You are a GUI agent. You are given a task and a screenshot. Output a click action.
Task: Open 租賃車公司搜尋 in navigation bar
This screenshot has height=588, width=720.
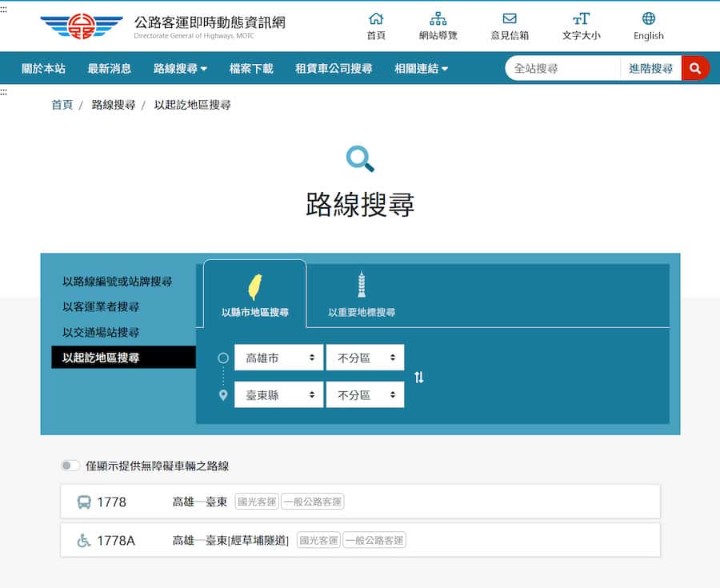click(x=334, y=68)
